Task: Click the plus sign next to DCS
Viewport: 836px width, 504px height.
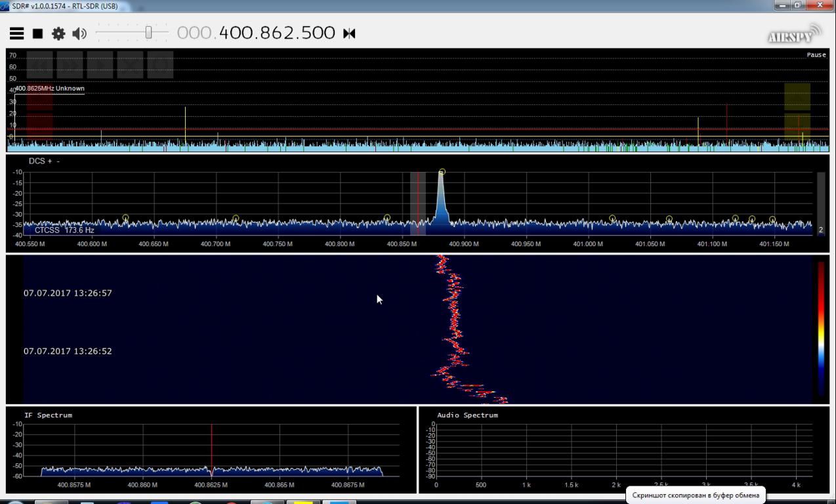Action: (50, 161)
